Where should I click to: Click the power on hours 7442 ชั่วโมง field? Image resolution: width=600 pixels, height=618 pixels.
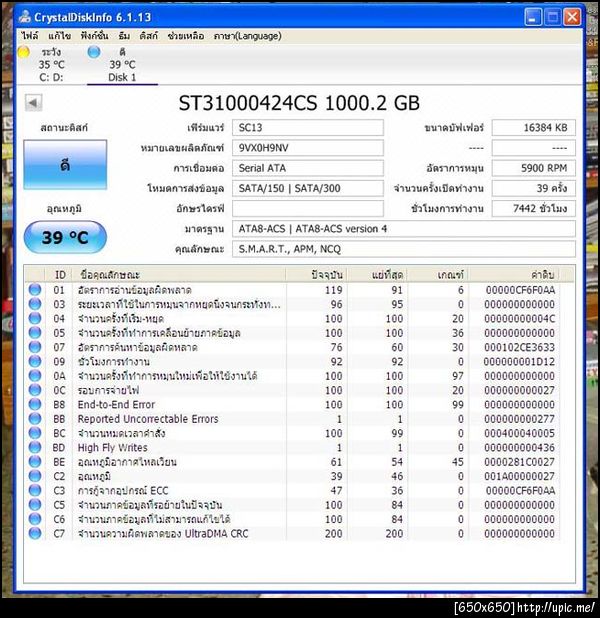[x=534, y=208]
